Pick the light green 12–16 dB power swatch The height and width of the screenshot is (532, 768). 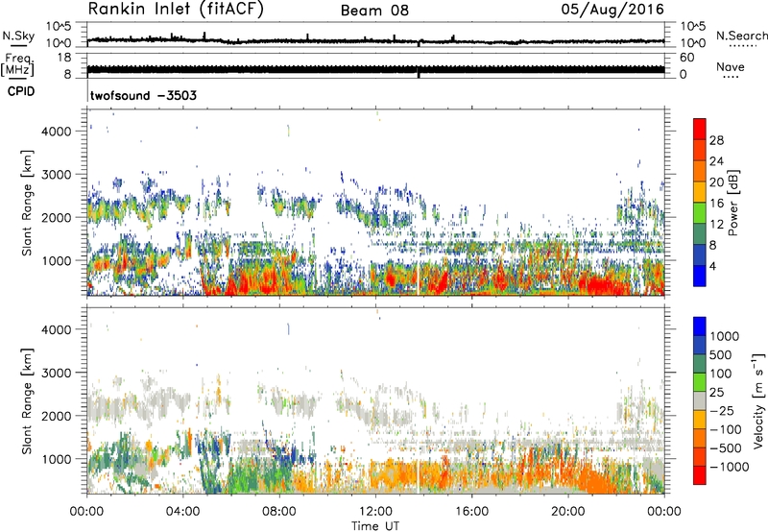[700, 213]
